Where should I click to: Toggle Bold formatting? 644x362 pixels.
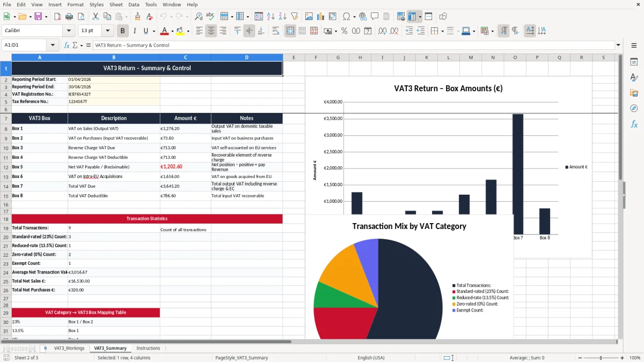point(122,31)
